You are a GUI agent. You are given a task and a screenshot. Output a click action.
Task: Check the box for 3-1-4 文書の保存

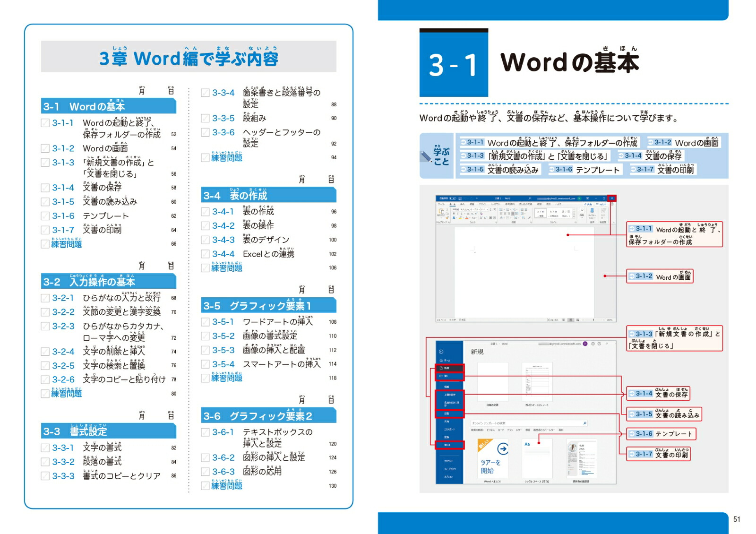pos(45,188)
